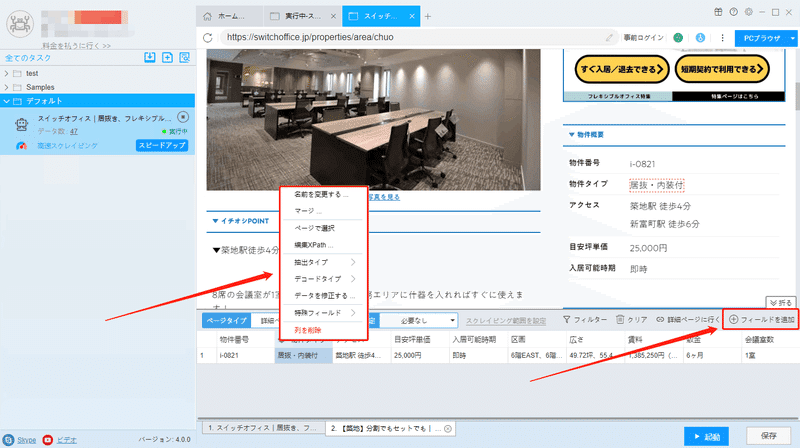Click the フィールドを追加 button
This screenshot has width=800, height=448.
tap(761, 319)
